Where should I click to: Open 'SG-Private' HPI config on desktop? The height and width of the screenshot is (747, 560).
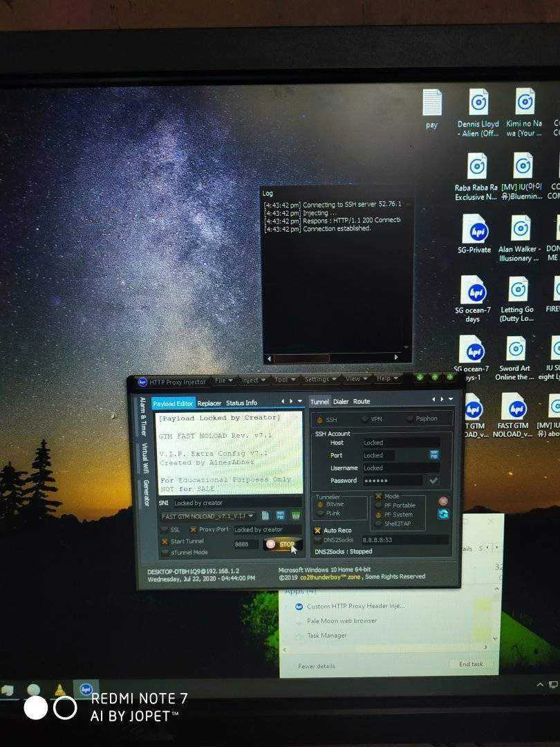pos(474,234)
